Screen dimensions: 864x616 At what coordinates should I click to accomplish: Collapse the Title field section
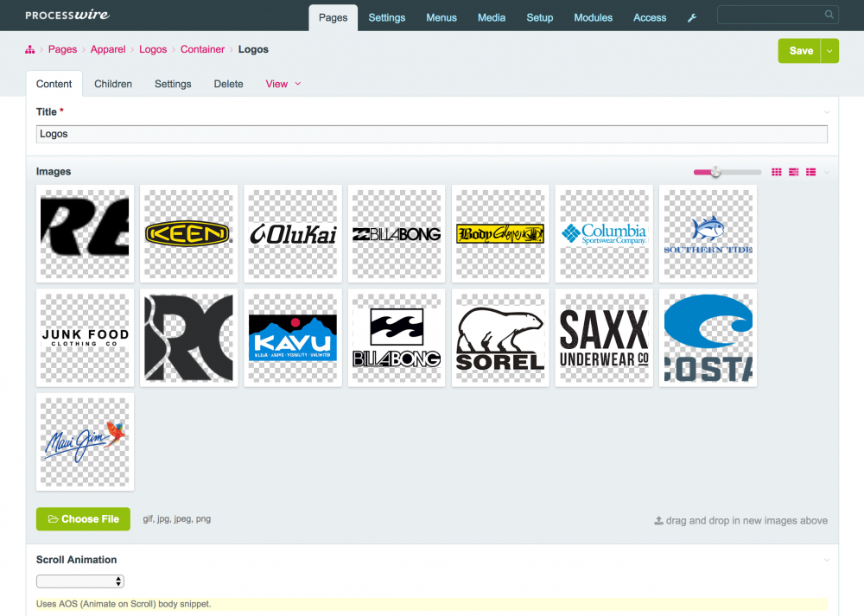(826, 111)
